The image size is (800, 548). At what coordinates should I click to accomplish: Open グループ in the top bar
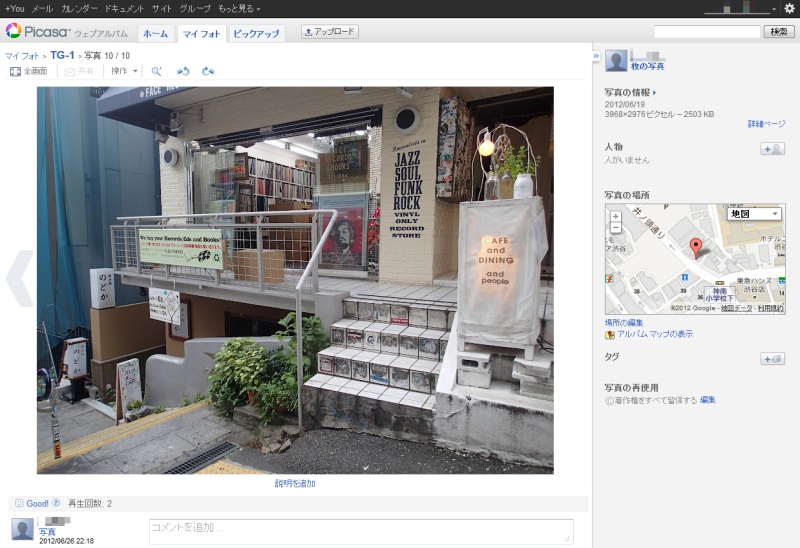[195, 9]
